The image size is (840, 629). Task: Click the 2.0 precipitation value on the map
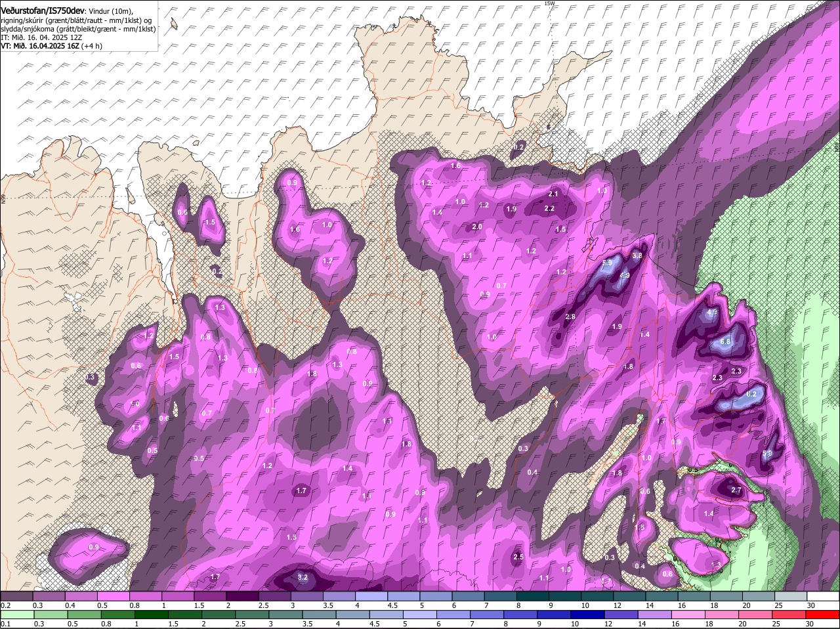[477, 227]
